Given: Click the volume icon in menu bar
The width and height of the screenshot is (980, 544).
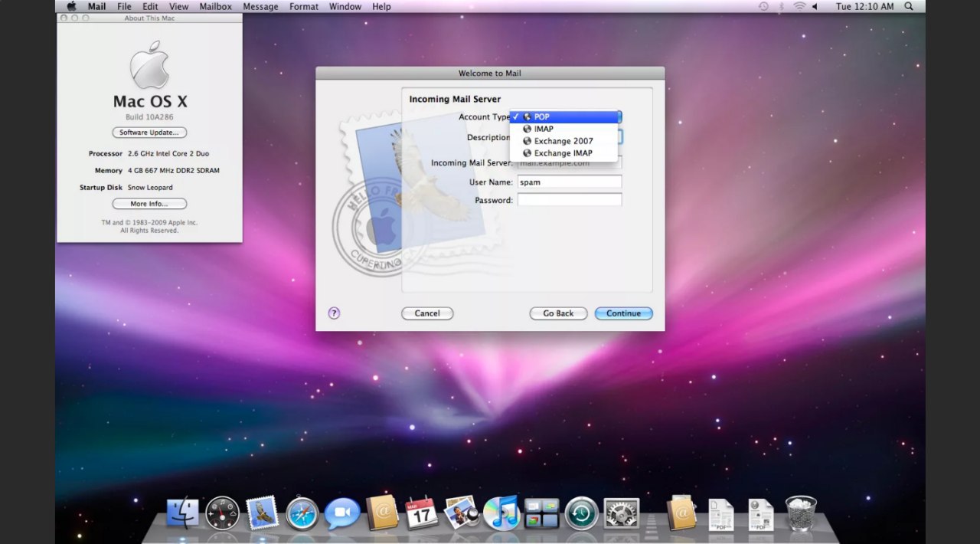Looking at the screenshot, I should click(815, 6).
